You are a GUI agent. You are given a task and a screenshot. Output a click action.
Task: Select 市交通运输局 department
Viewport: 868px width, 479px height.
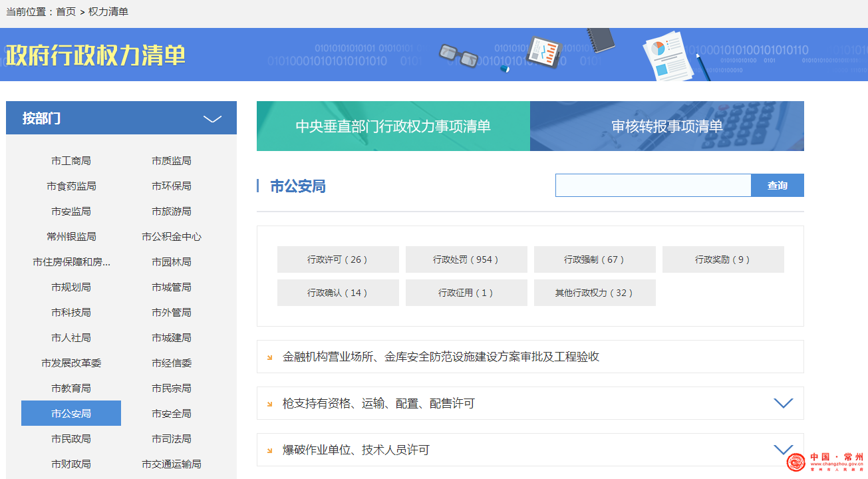point(172,464)
